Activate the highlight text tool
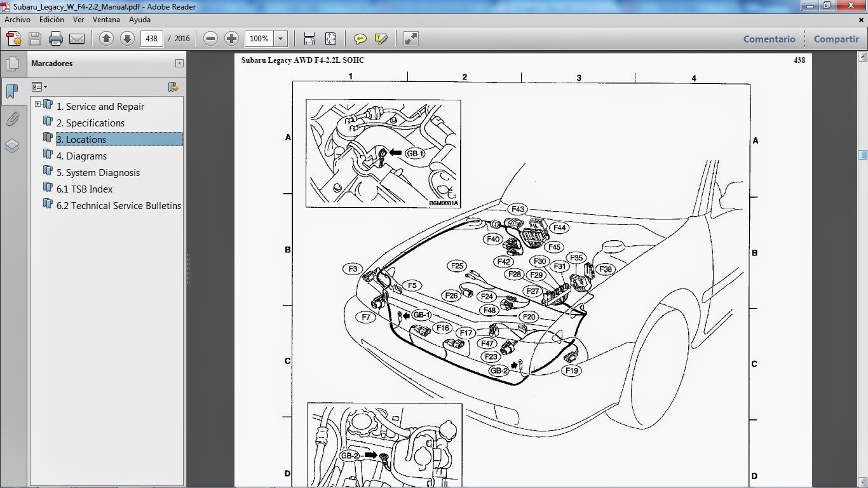The width and height of the screenshot is (868, 488). point(381,38)
